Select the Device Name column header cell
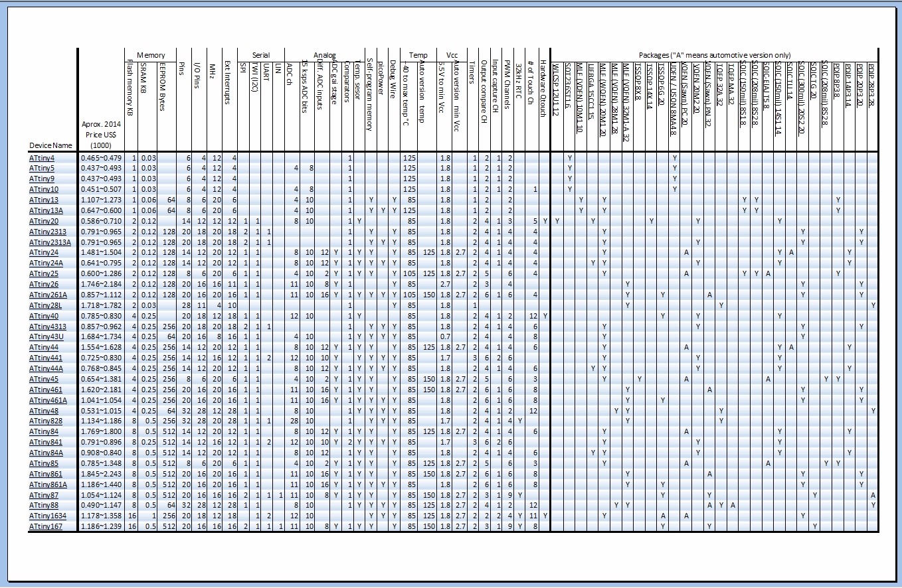The width and height of the screenshot is (902, 588). click(50, 145)
